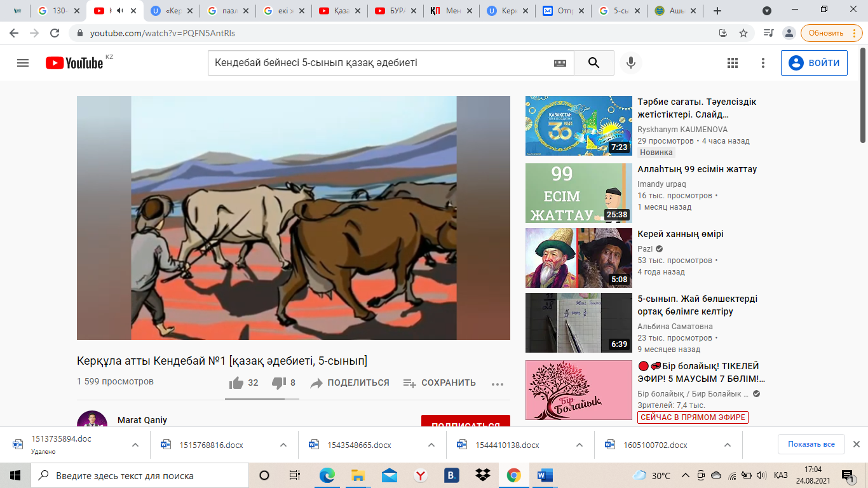868x488 pixels.
Task: Open the Marat Qaniy channel link
Action: (x=142, y=420)
